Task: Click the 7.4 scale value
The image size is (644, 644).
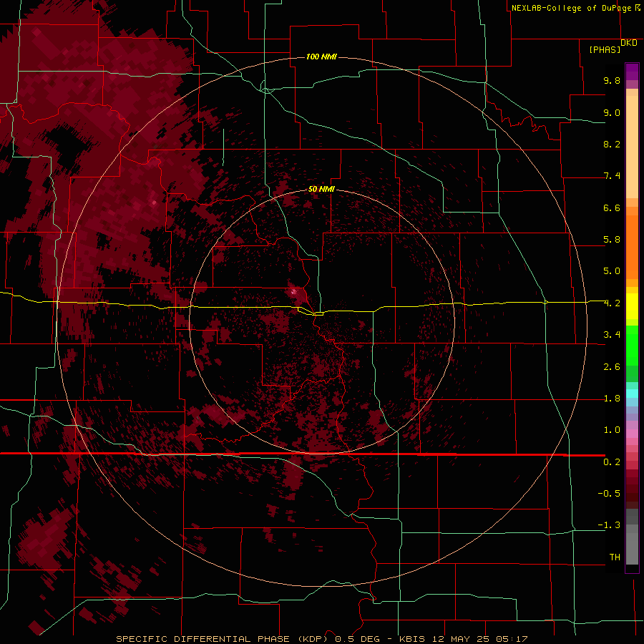Action: (612, 176)
